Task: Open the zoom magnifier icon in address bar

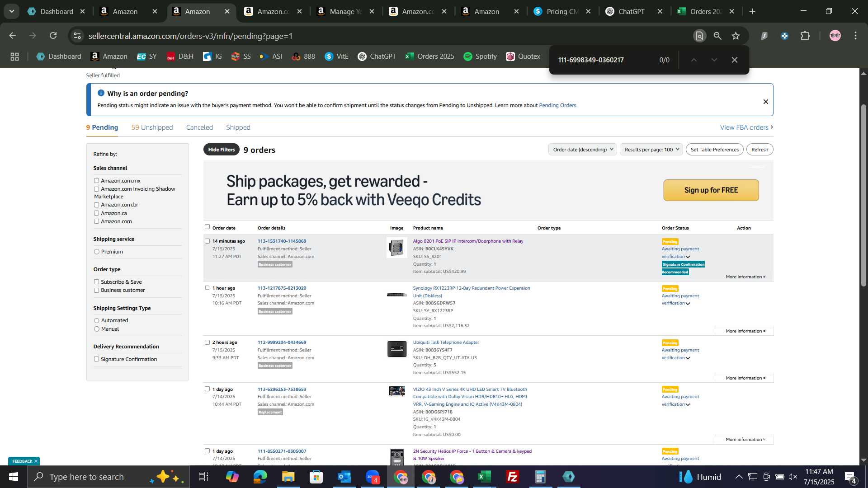Action: coord(717,36)
